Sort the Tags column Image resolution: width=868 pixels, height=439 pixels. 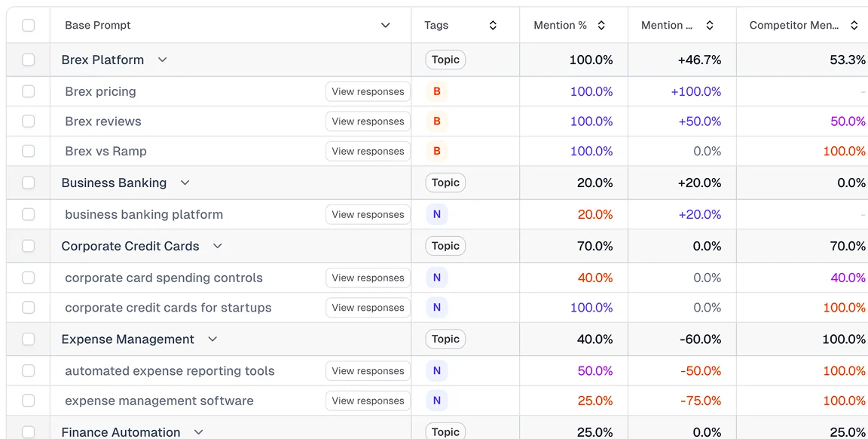point(493,25)
